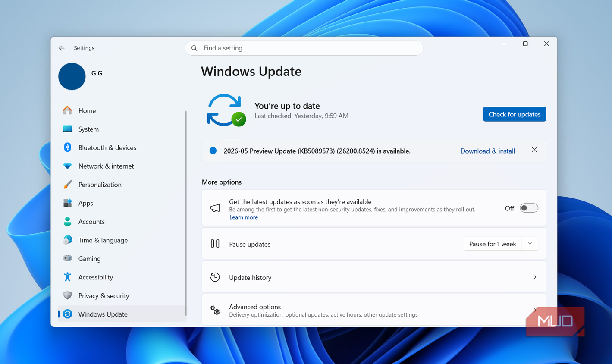This screenshot has width=612, height=364.
Task: Click Pause for 1 week button
Action: (x=493, y=244)
